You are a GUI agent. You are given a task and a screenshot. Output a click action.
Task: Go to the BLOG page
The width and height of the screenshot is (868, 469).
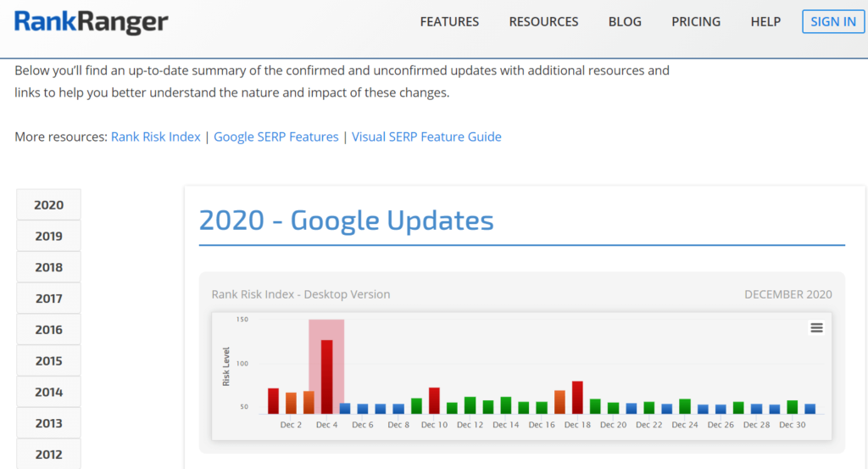pos(625,21)
